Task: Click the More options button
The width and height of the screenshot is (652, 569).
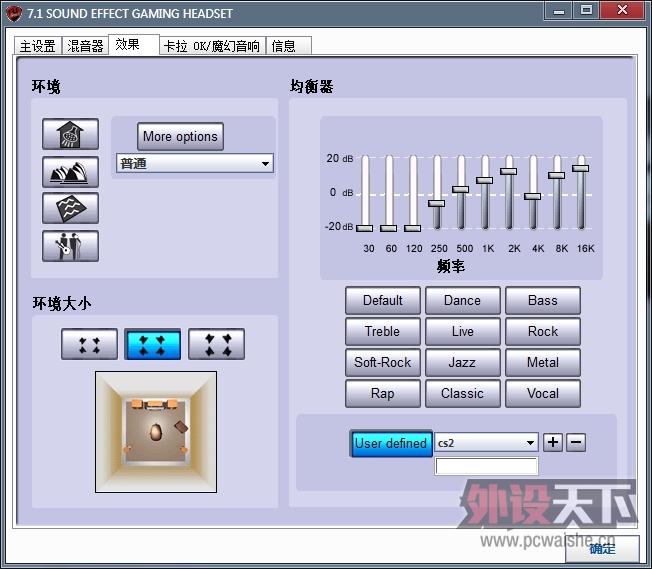Action: (x=180, y=137)
